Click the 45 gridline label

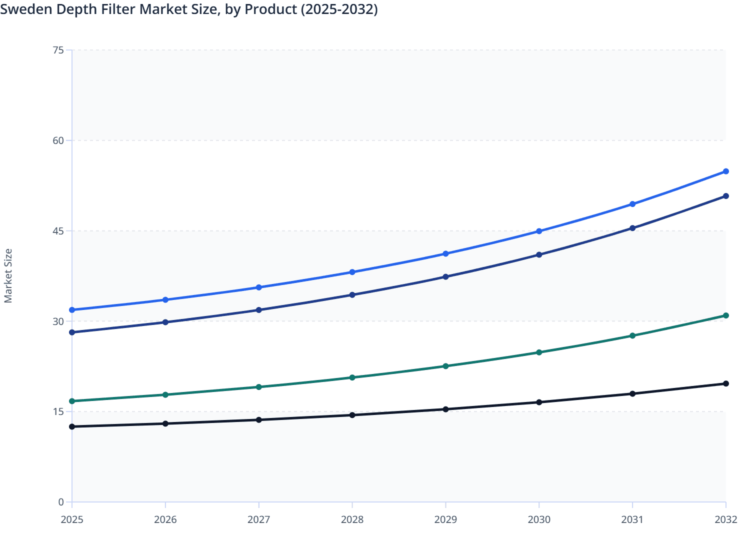click(x=58, y=230)
